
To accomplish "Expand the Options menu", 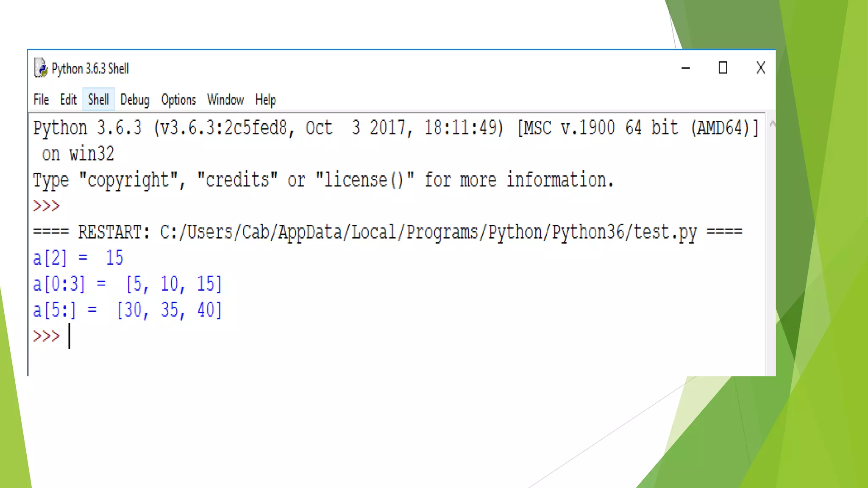I will (x=178, y=100).
